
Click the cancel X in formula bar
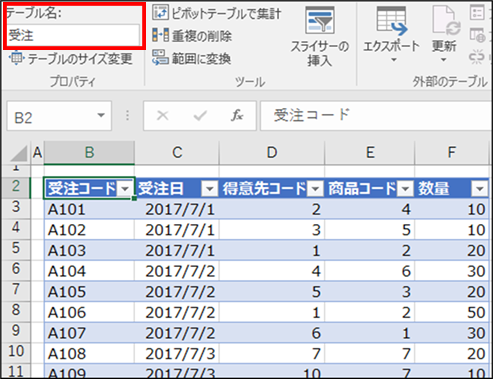point(163,116)
